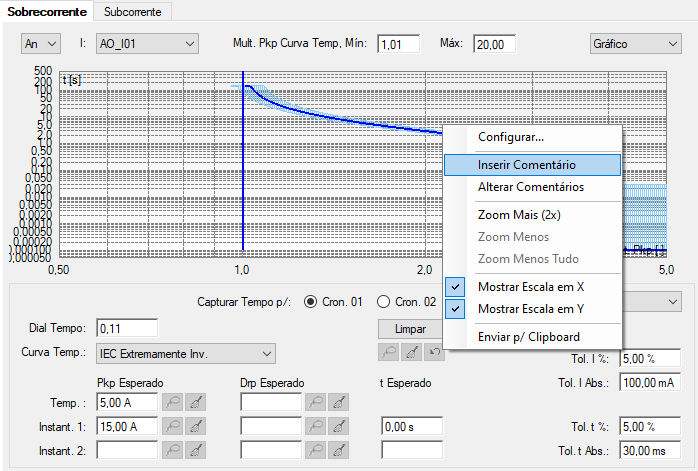The width and height of the screenshot is (698, 471).
Task: Click the capture icon beside Temp. Drp Esperado
Action: tap(316, 402)
